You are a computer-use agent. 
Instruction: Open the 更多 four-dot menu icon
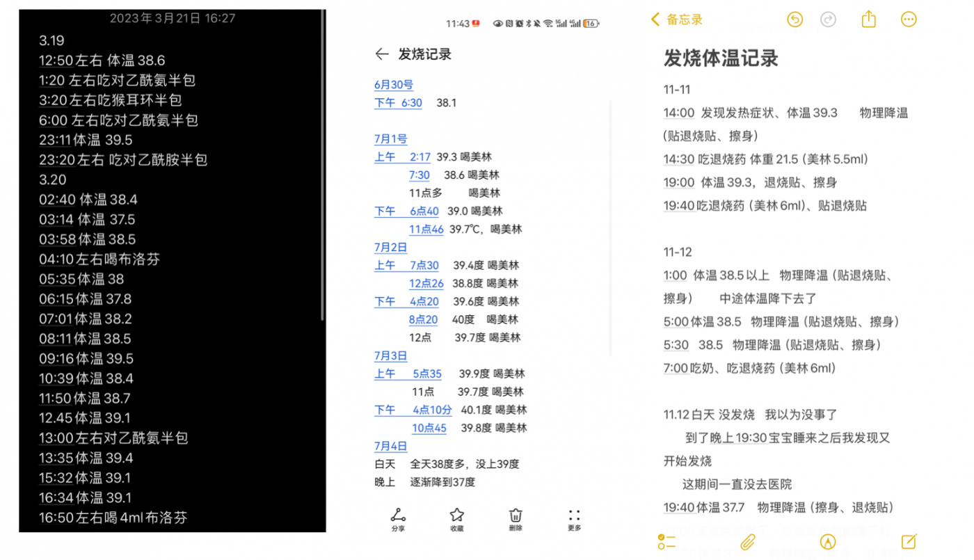pyautogui.click(x=574, y=515)
